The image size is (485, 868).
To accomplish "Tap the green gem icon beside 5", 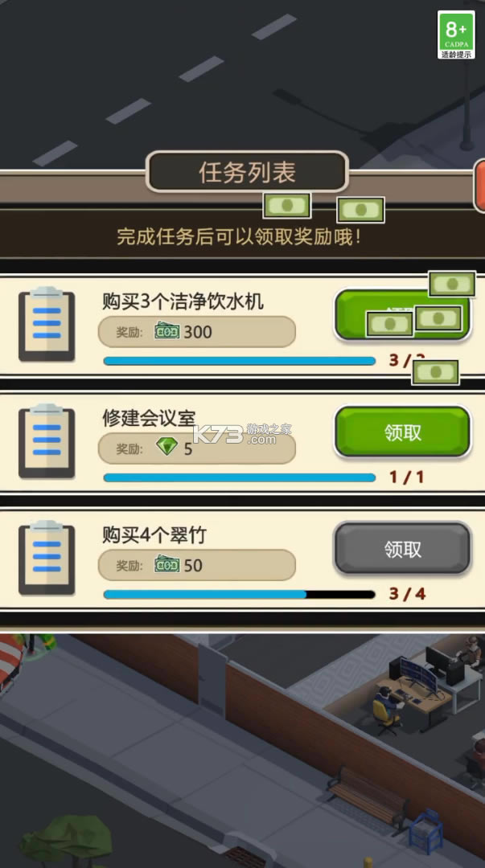I will click(166, 446).
